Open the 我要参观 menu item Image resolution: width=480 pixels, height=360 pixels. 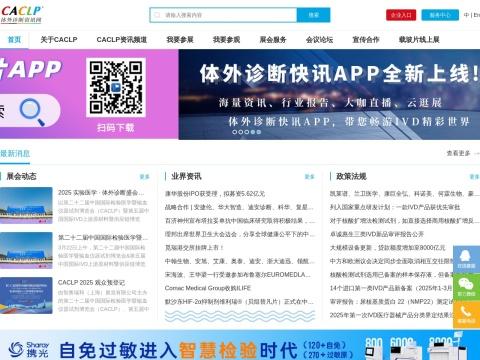227,40
